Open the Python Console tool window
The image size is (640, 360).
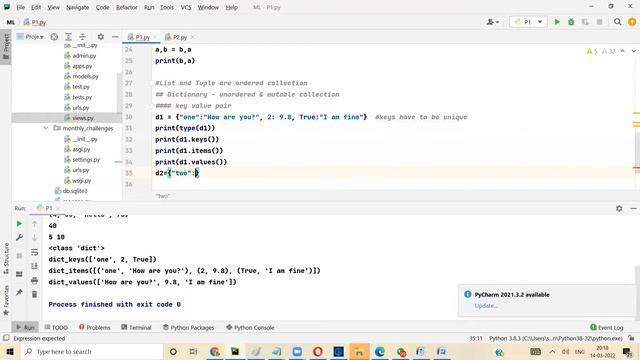click(250, 327)
